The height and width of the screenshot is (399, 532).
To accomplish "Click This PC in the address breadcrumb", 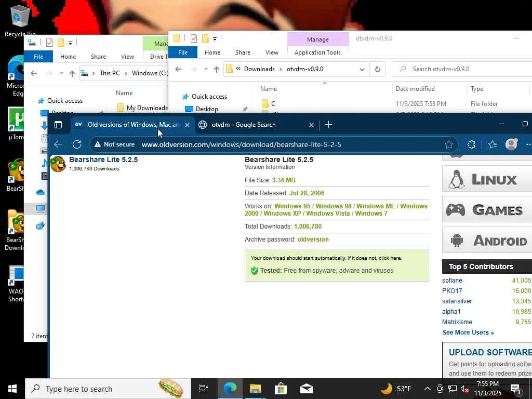I will (110, 73).
